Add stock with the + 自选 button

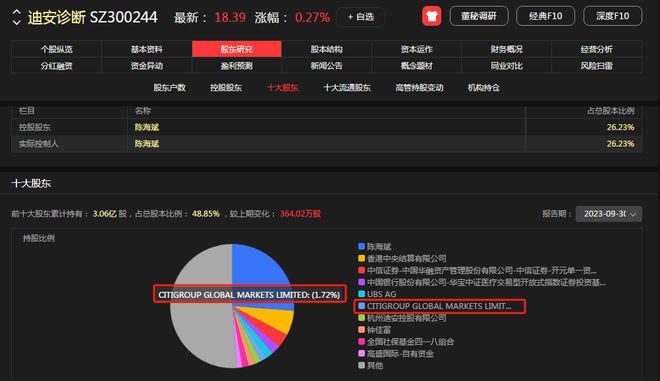tap(361, 17)
